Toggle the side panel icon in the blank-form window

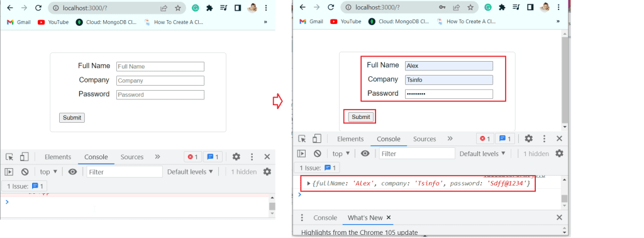click(237, 8)
